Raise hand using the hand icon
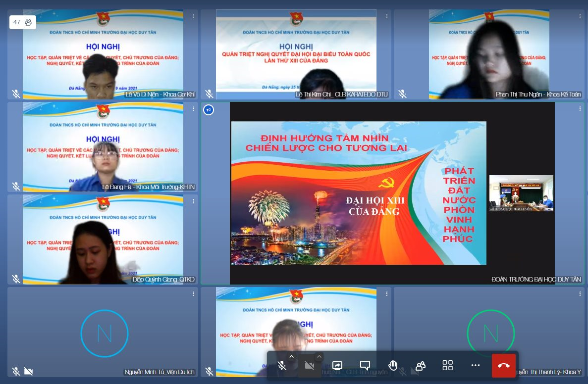This screenshot has width=588, height=384. click(393, 365)
